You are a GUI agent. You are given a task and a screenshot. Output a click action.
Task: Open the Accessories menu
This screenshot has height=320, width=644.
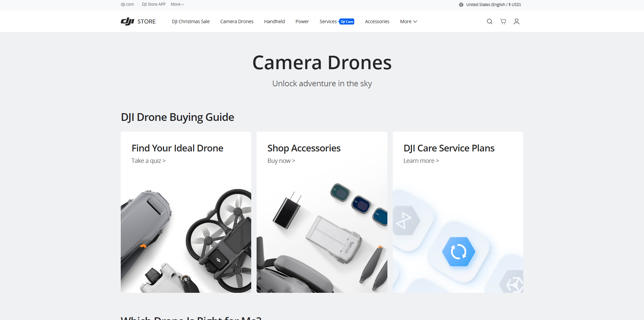pos(377,21)
